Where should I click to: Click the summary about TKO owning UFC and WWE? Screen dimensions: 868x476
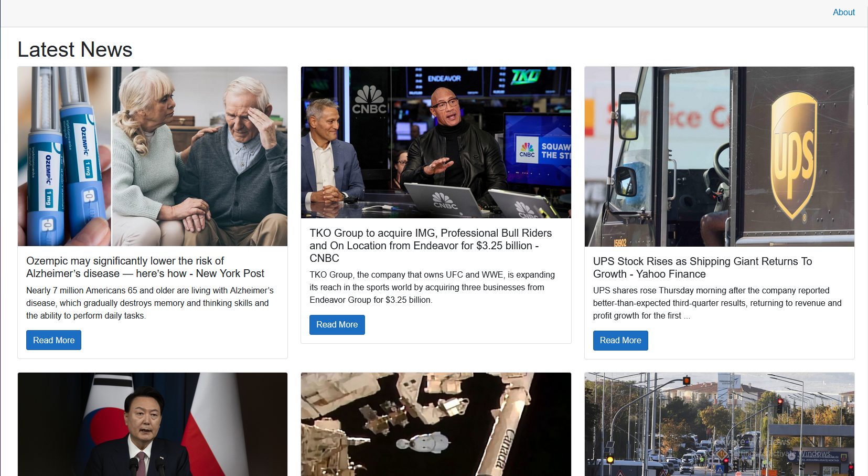[432, 287]
